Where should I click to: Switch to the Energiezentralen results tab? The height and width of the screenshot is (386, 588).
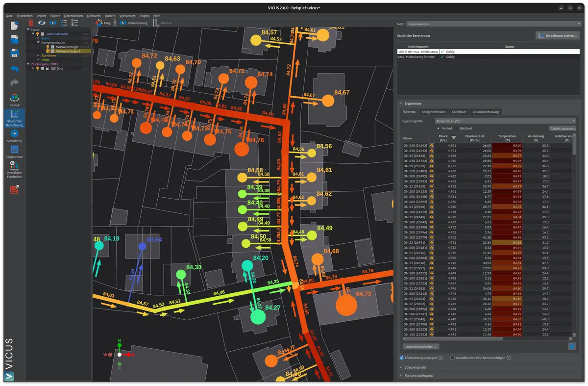click(434, 112)
